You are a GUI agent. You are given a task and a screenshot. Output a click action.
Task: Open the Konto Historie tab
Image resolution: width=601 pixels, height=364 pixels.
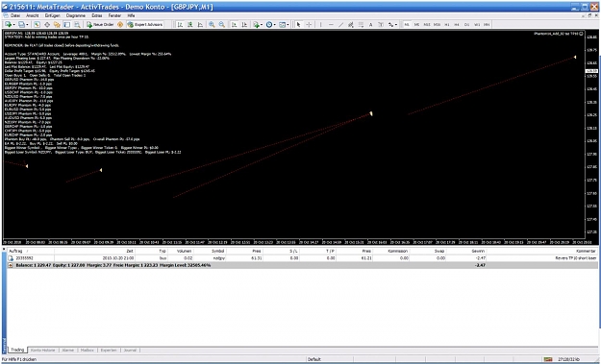tap(42, 350)
